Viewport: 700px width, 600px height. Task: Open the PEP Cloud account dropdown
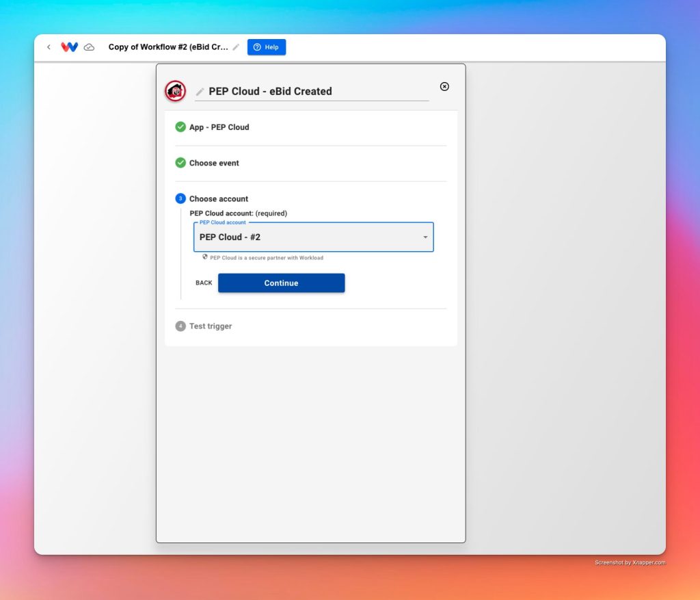(x=313, y=237)
